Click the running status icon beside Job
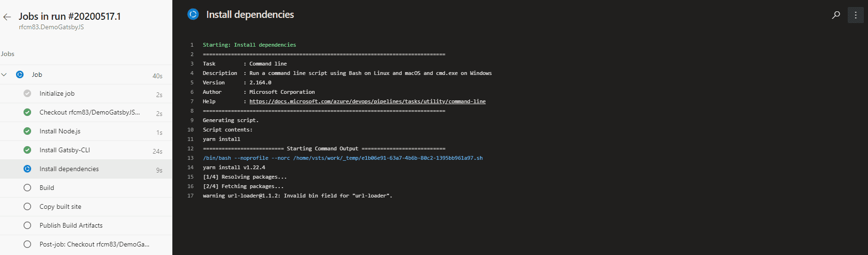This screenshot has width=868, height=255. click(20, 74)
